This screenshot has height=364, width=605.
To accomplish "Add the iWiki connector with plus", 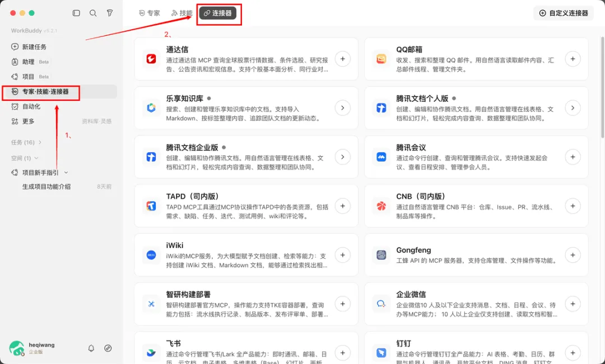I will (343, 255).
